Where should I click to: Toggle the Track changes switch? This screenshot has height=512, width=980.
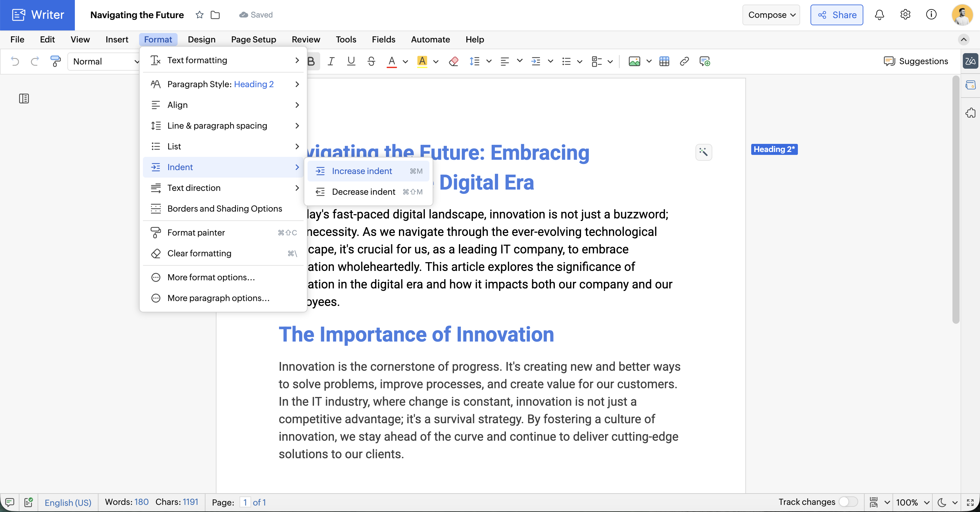coord(848,502)
